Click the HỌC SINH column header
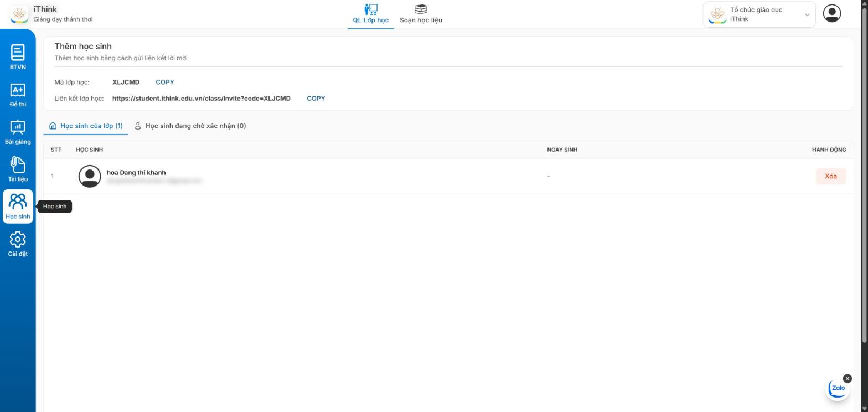This screenshot has width=868, height=412. (90, 150)
